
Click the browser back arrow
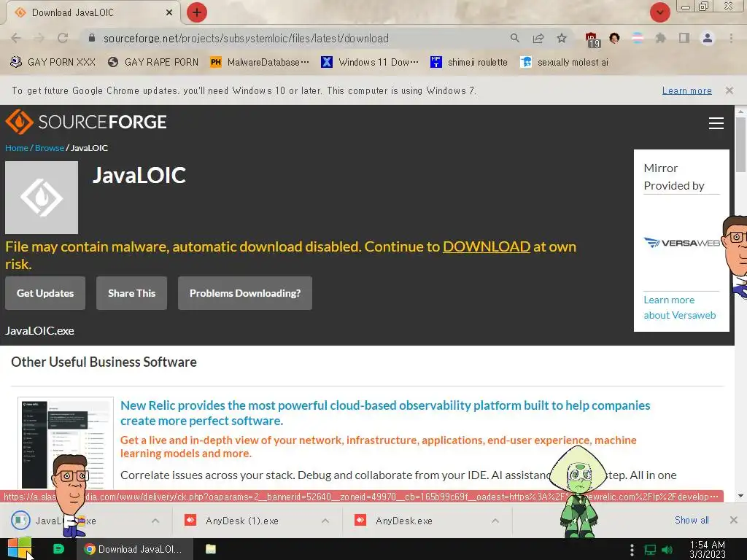[16, 38]
